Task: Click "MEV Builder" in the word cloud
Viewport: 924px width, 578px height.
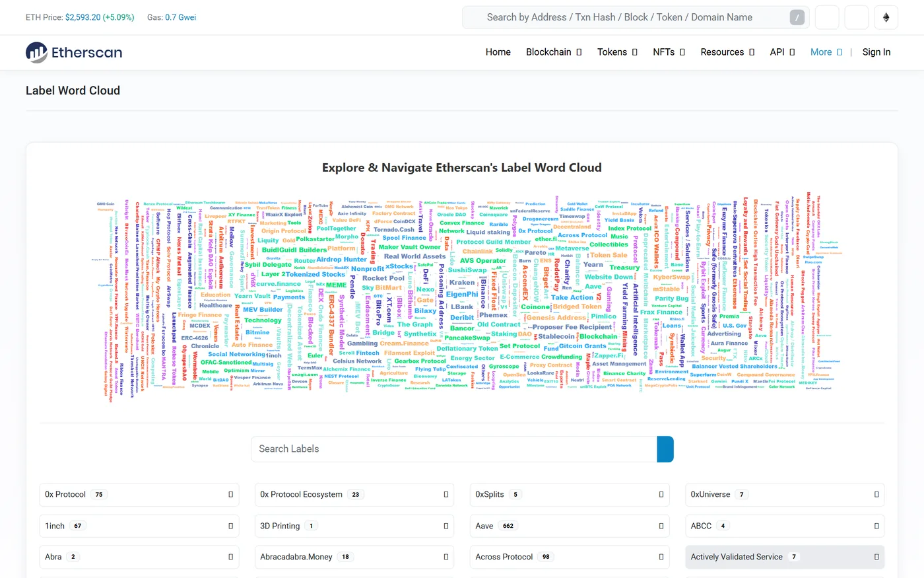Action: (263, 309)
